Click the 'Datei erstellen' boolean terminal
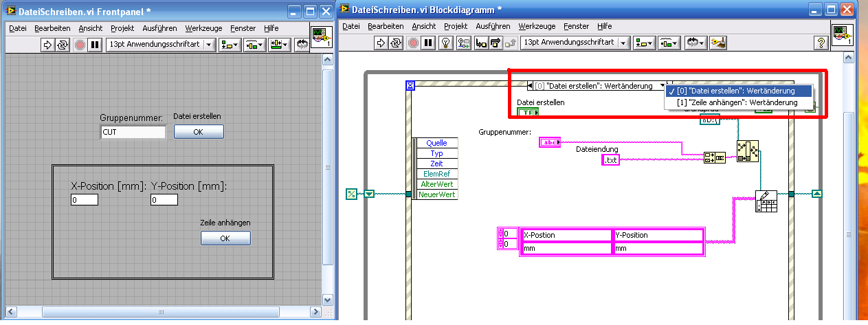Image resolution: width=868 pixels, height=325 pixels. 527,112
